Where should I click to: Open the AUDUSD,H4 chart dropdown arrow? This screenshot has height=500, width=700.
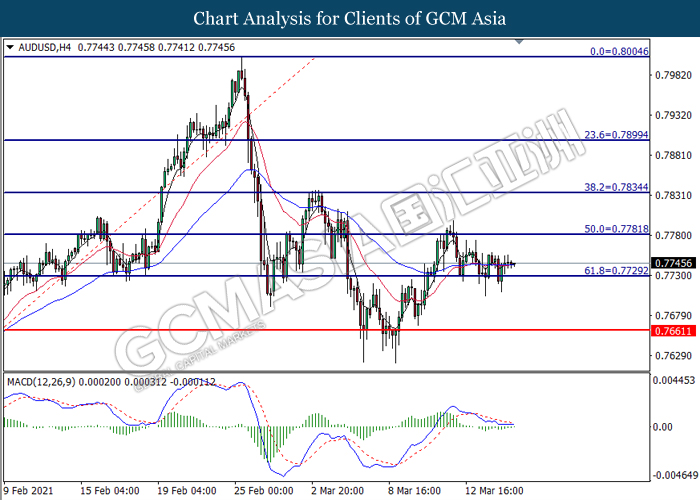(x=10, y=47)
